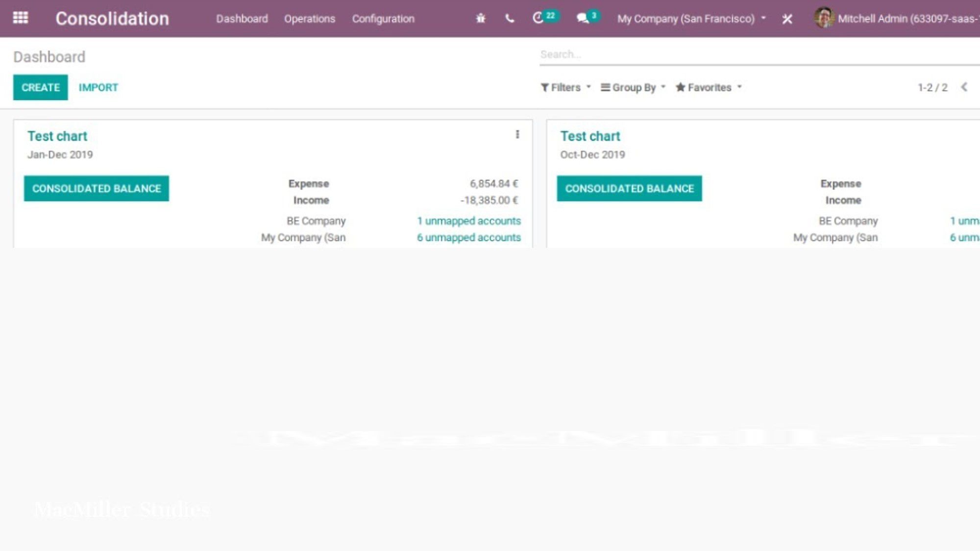Open Mitchell Admin user menu
The width and height of the screenshot is (980, 551).
[x=896, y=19]
